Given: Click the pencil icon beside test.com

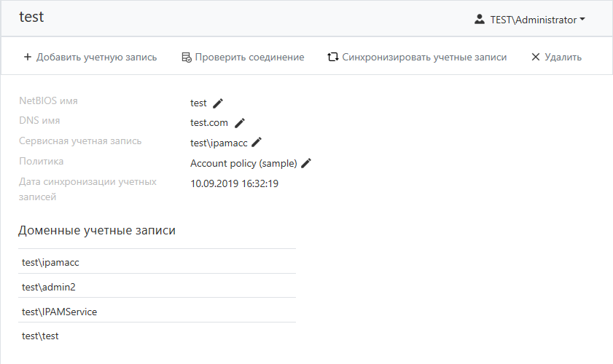Looking at the screenshot, I should pyautogui.click(x=240, y=123).
